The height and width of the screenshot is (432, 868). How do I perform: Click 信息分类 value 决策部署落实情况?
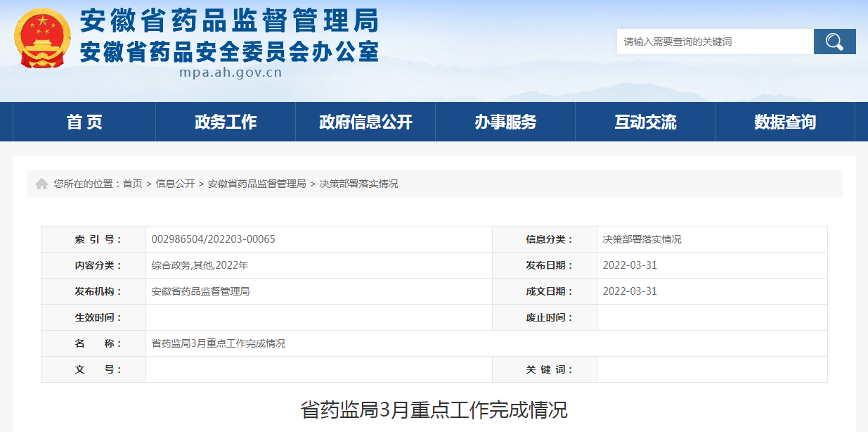pos(642,239)
